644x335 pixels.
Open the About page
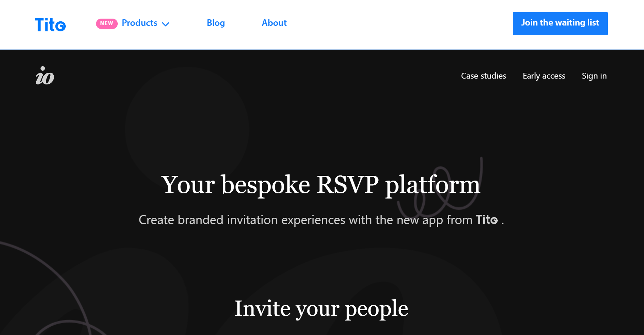(274, 23)
